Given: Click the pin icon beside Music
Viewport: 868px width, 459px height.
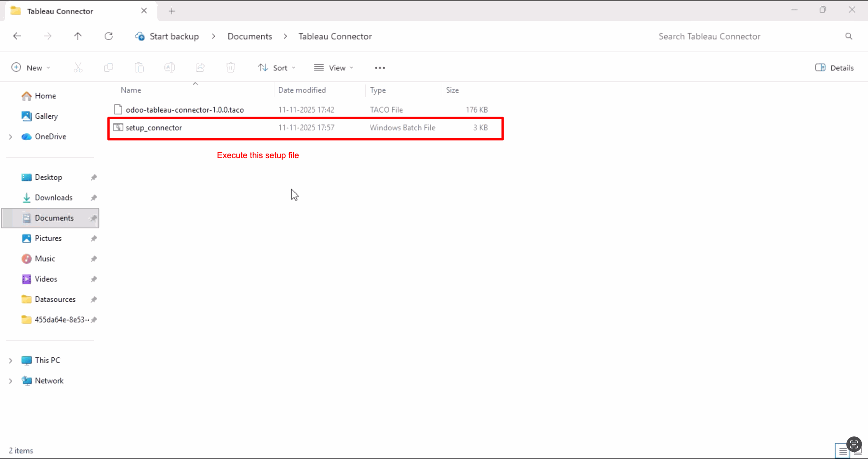Looking at the screenshot, I should tap(94, 259).
